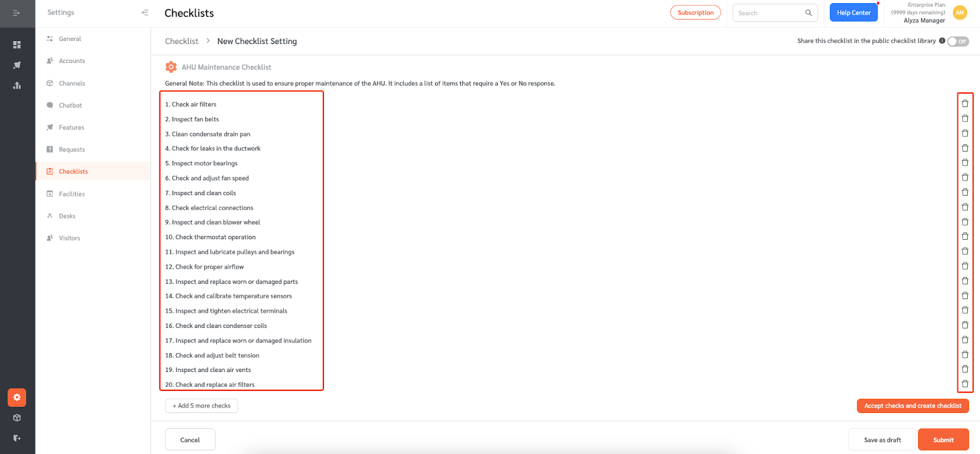980x454 pixels.
Task: Delete 'Check and adjust fan speed' item
Action: (x=965, y=177)
